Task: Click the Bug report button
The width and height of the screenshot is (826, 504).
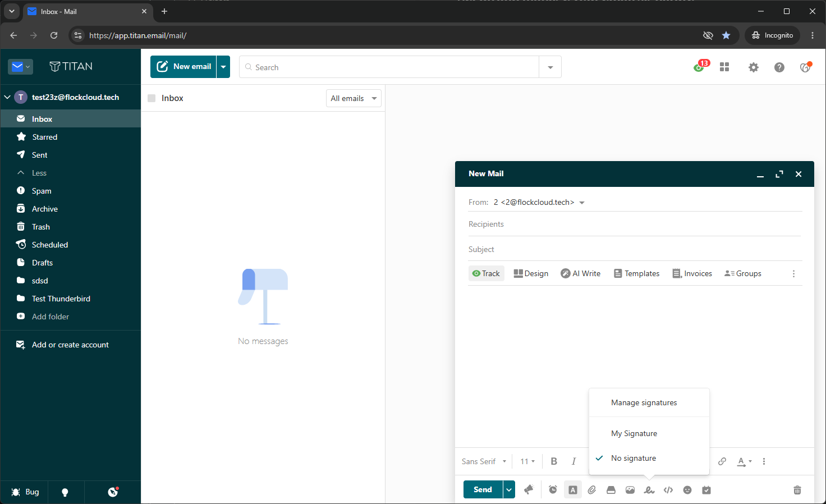Action: [x=25, y=492]
